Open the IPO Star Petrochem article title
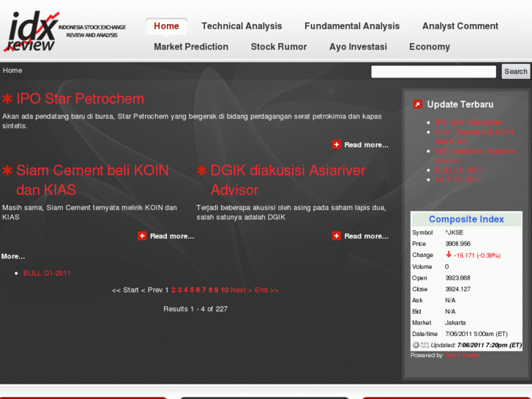This screenshot has width=532, height=399. click(x=80, y=99)
